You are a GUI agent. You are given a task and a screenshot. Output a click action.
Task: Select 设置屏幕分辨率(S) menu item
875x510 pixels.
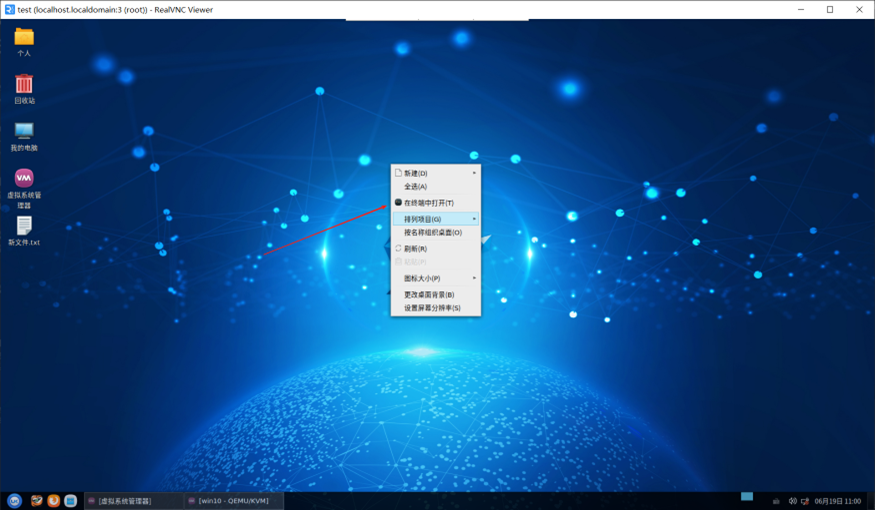pos(432,308)
